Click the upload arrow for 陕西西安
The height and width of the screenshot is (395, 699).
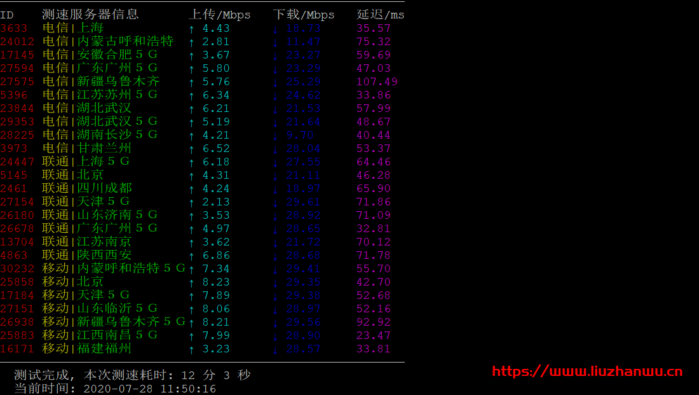(x=191, y=256)
